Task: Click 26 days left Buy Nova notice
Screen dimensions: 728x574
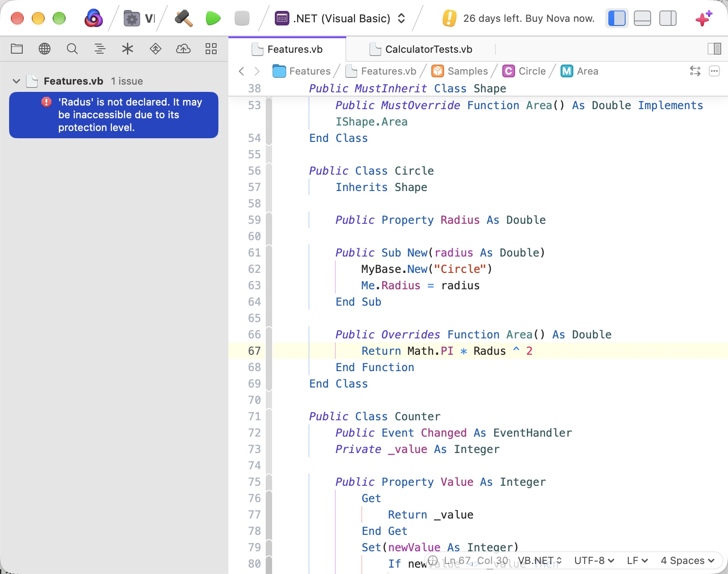Action: 519,19
